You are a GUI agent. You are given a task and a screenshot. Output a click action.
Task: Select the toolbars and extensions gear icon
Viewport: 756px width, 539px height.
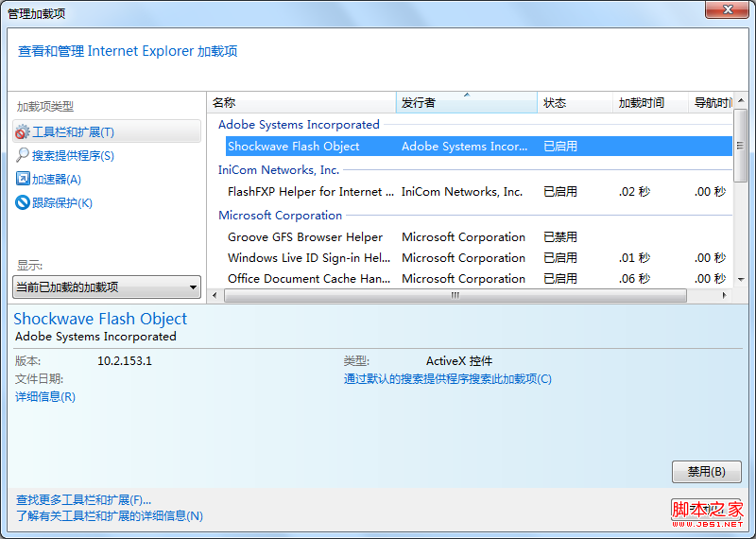(x=23, y=132)
